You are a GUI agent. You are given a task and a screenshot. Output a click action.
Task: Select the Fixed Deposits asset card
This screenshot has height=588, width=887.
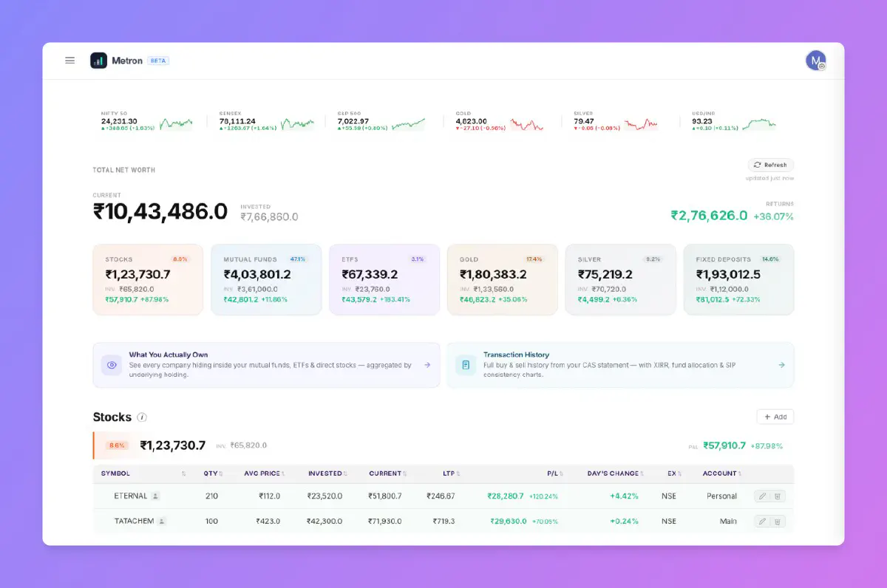[x=738, y=280]
